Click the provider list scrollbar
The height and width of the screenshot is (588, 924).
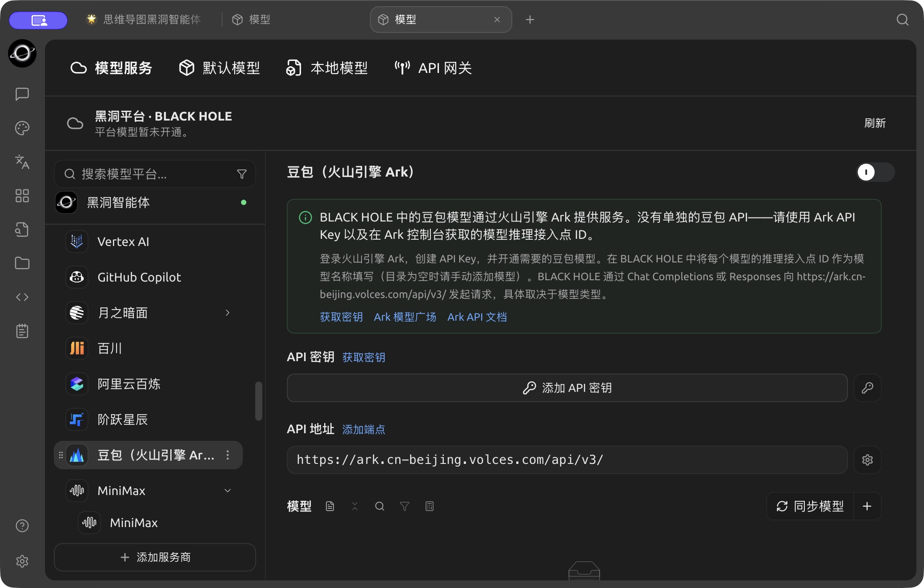pos(259,401)
